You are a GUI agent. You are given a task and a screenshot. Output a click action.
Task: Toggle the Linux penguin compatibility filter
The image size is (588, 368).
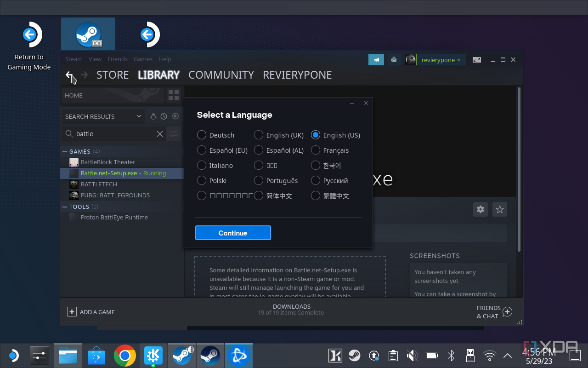pyautogui.click(x=153, y=116)
